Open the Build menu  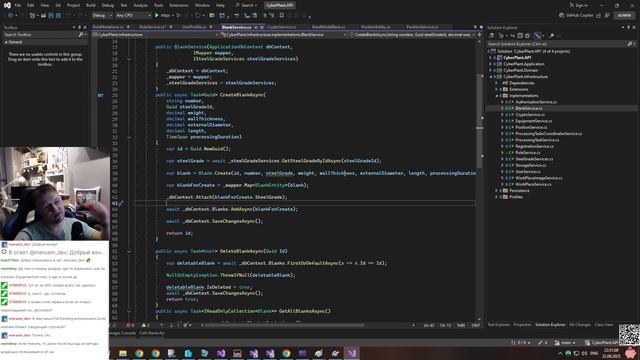click(91, 5)
